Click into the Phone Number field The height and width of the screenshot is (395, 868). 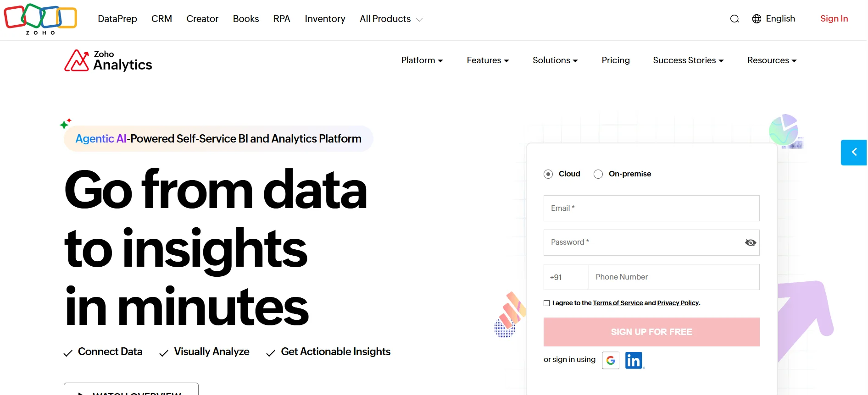tap(674, 277)
